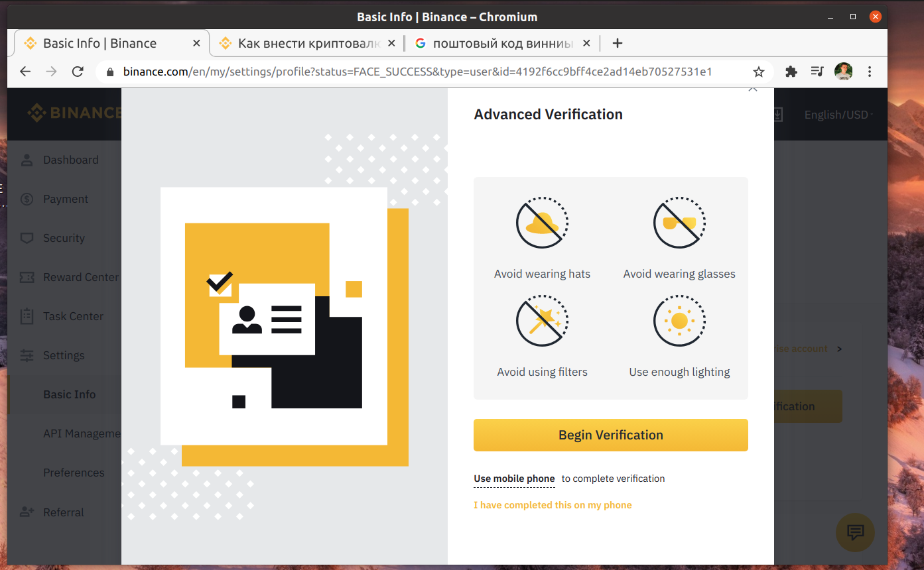Click the Avoid wearing hats icon
Viewport: 924px width, 570px height.
click(542, 223)
